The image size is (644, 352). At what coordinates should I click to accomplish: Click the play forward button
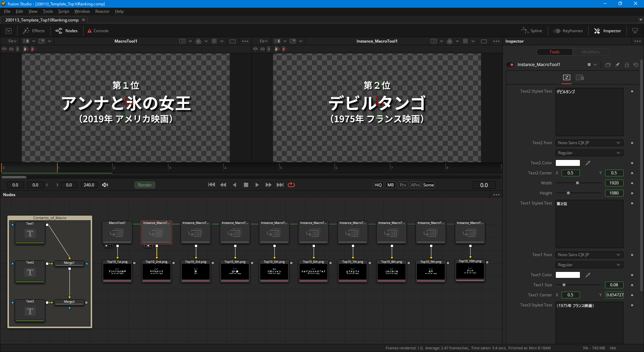tap(257, 185)
